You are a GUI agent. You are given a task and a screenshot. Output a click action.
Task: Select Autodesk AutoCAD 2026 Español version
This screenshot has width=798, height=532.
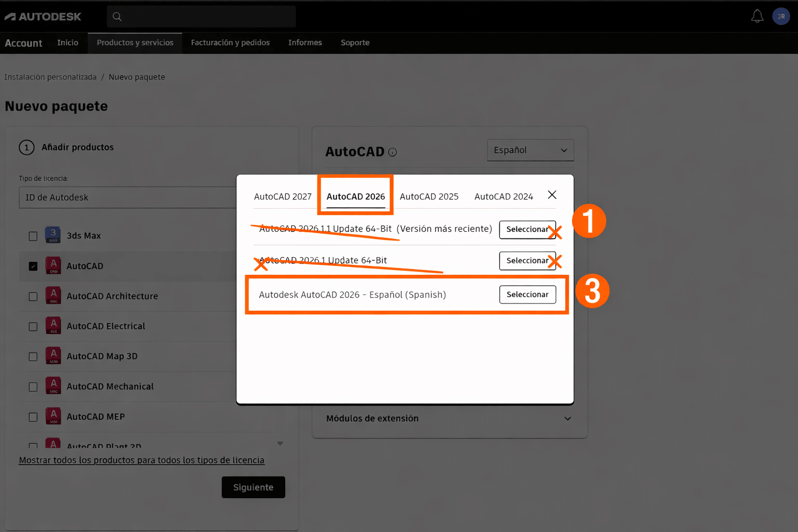click(x=527, y=294)
